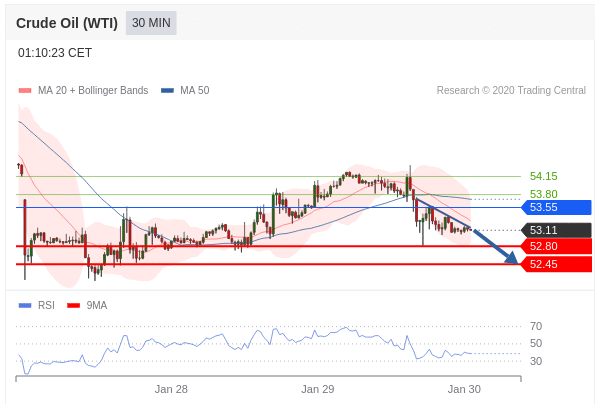
Task: Toggle the MA 20 + Bollinger Bands legend
Action: click(x=83, y=91)
